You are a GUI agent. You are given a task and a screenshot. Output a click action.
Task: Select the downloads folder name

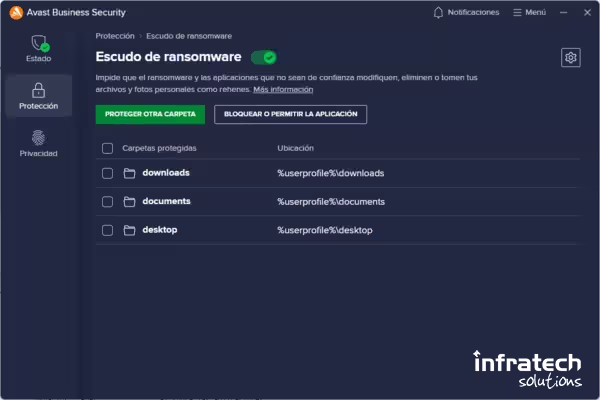click(166, 173)
